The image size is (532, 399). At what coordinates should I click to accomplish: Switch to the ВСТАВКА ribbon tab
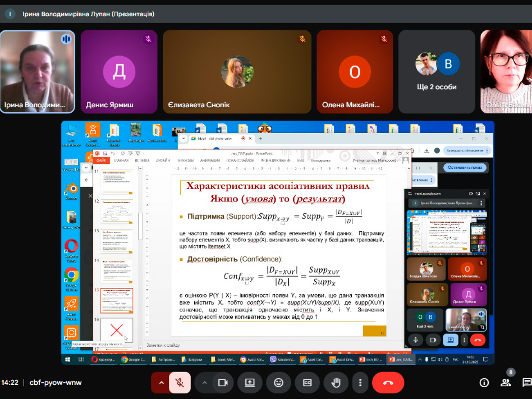[x=143, y=161]
